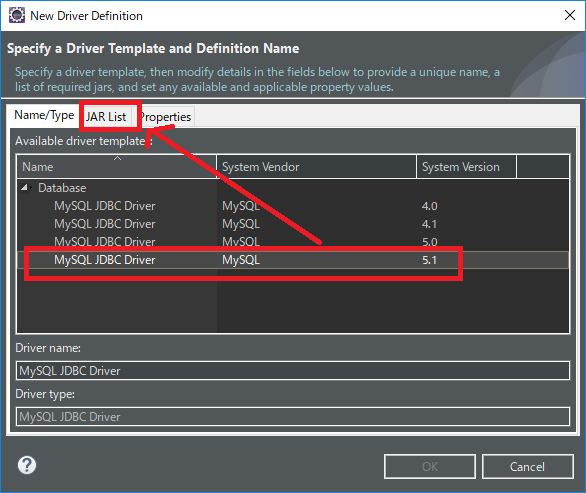
Task: Click the 4.0 version cell
Action: [x=429, y=206]
